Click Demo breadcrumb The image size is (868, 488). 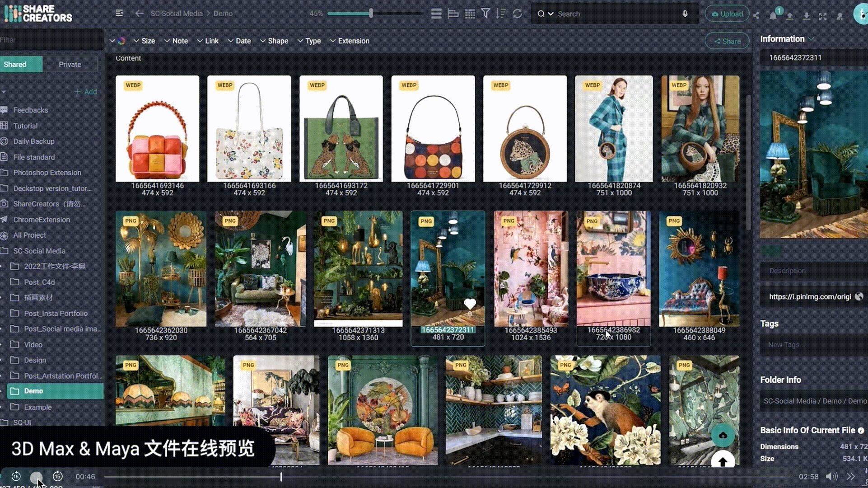(223, 14)
